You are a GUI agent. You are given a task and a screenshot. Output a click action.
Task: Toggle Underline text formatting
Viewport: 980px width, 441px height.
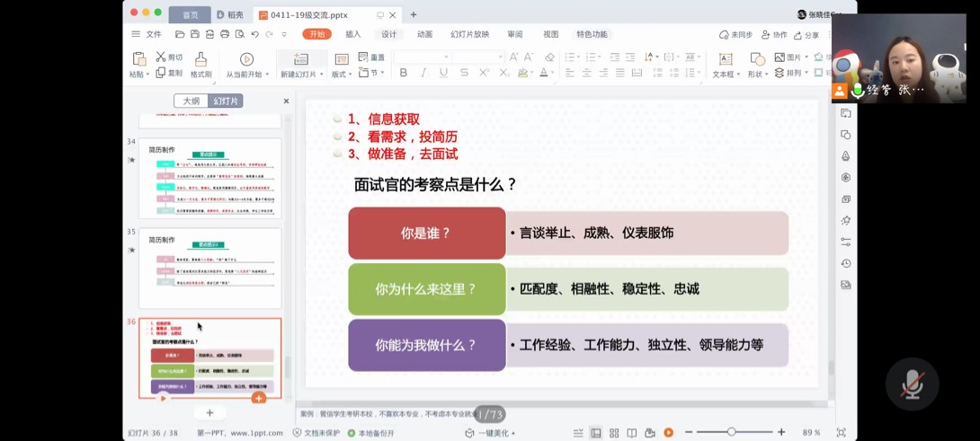443,73
